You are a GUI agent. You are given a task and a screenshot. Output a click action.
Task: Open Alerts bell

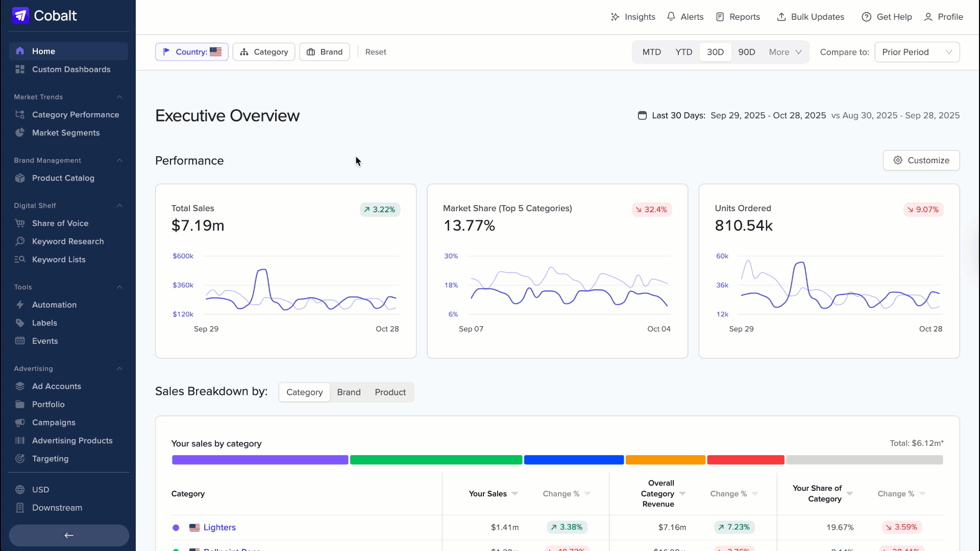click(685, 17)
